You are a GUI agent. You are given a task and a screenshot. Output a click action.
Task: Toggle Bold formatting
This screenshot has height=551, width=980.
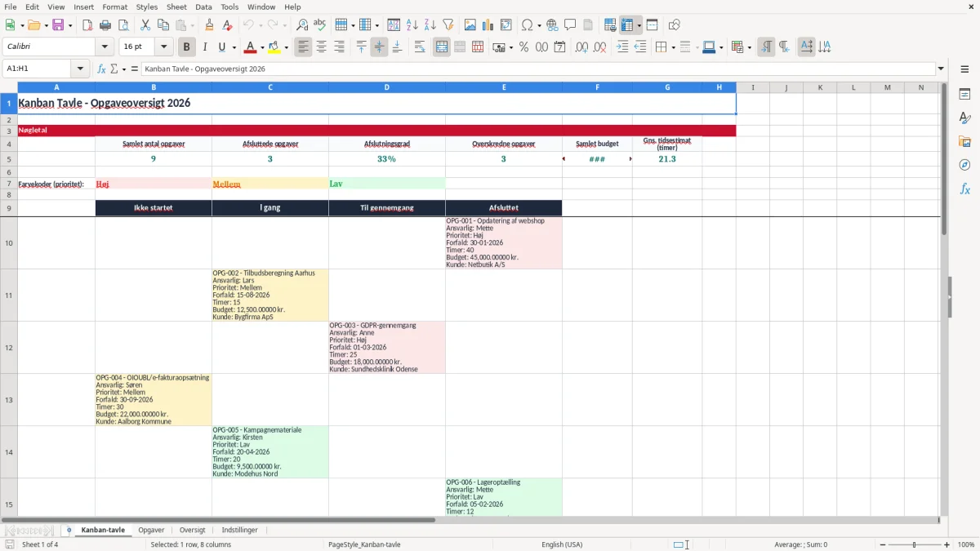point(187,47)
